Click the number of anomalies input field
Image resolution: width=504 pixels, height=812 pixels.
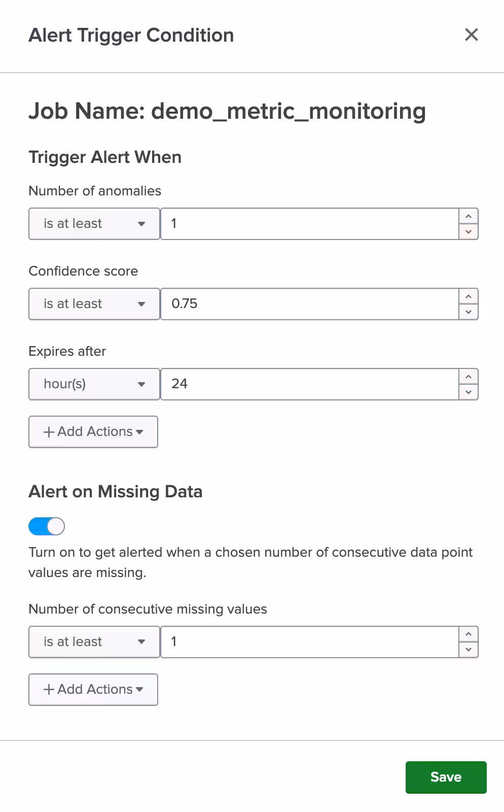[x=309, y=224]
